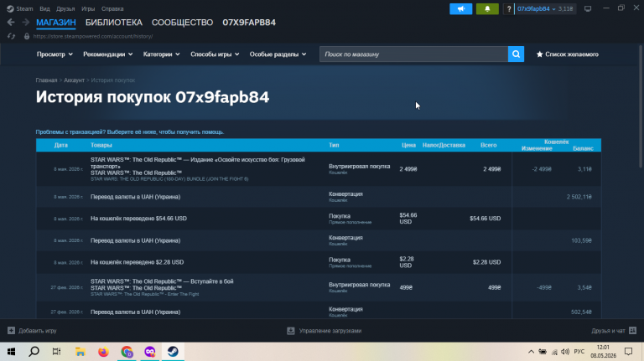Reload the page
The height and width of the screenshot is (361, 644).
(x=11, y=36)
